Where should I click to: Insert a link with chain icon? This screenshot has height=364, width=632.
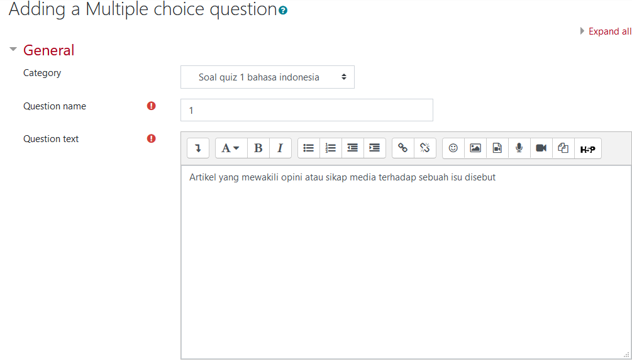click(x=403, y=148)
